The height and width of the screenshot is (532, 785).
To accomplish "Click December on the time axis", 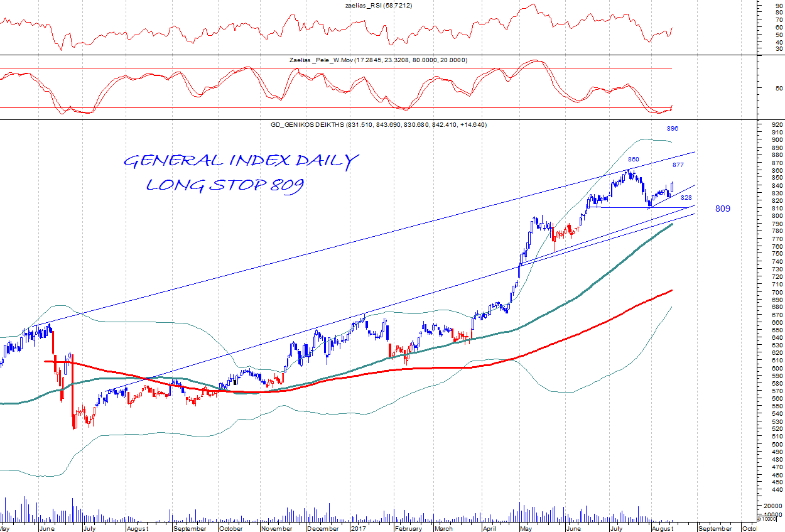I will pos(323,528).
